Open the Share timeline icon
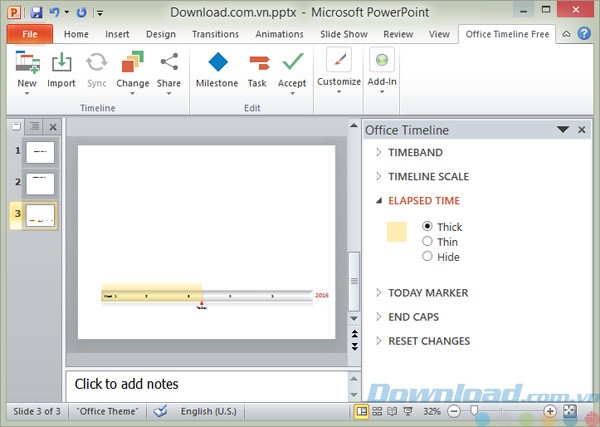The width and height of the screenshot is (600, 427). point(169,62)
